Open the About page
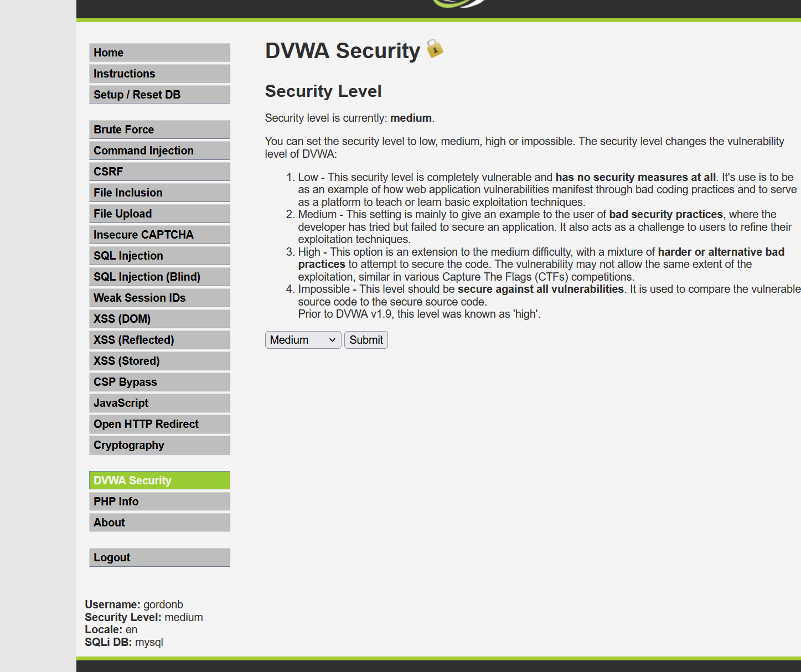Screen dimensions: 801x672 (x=159, y=523)
